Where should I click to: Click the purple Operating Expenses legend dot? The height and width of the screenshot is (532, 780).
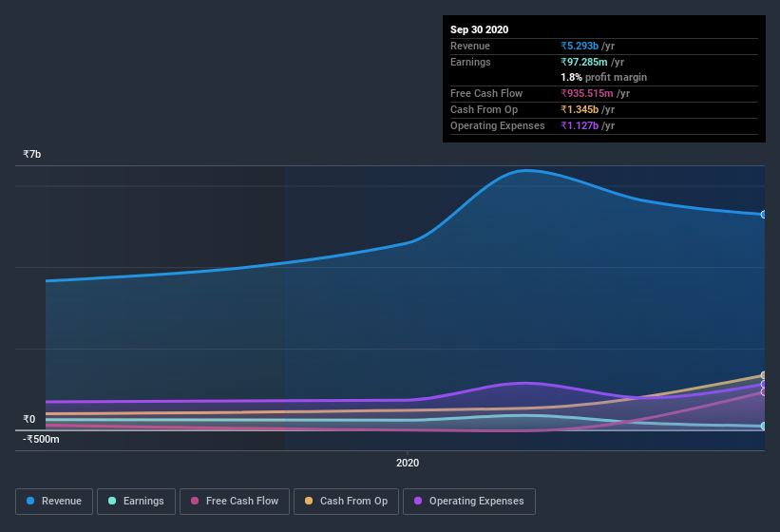418,501
